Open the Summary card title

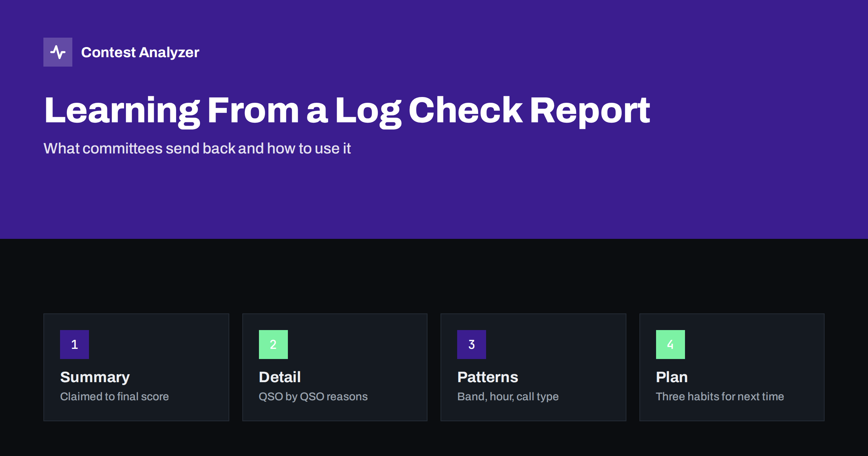pos(95,377)
